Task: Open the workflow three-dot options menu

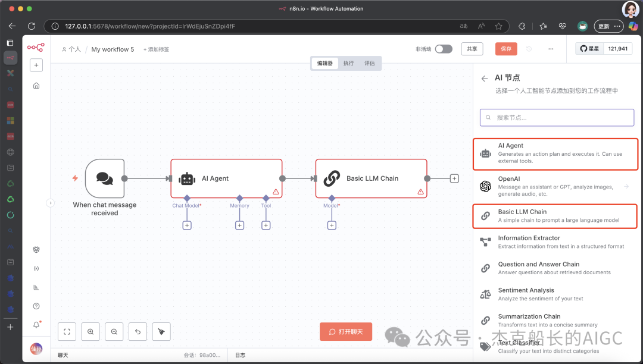Action: [551, 49]
